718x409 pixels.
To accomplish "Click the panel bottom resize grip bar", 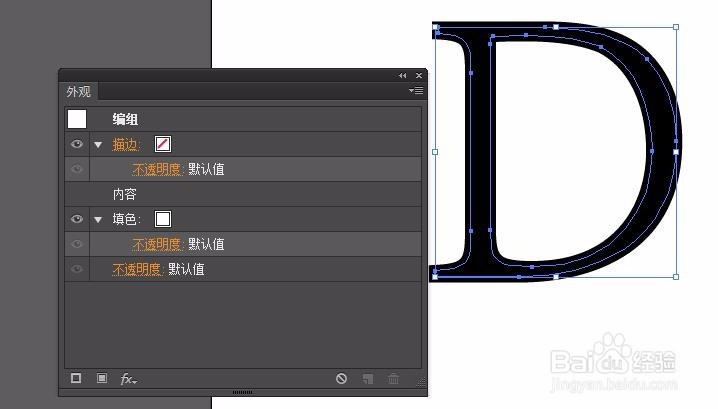I will point(243,393).
